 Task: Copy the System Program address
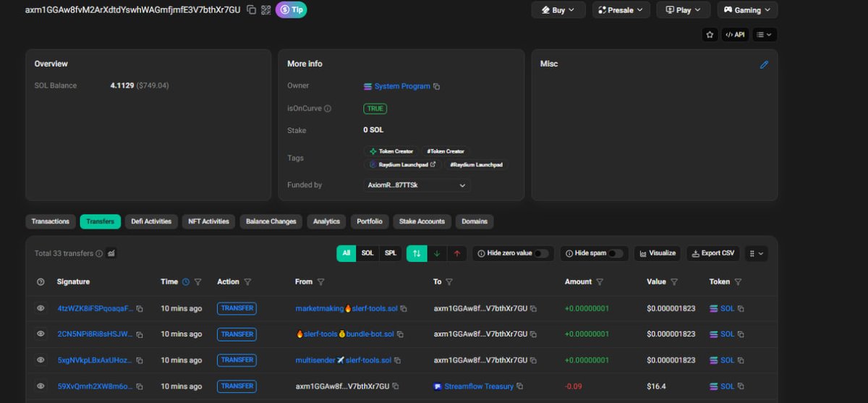tap(436, 86)
